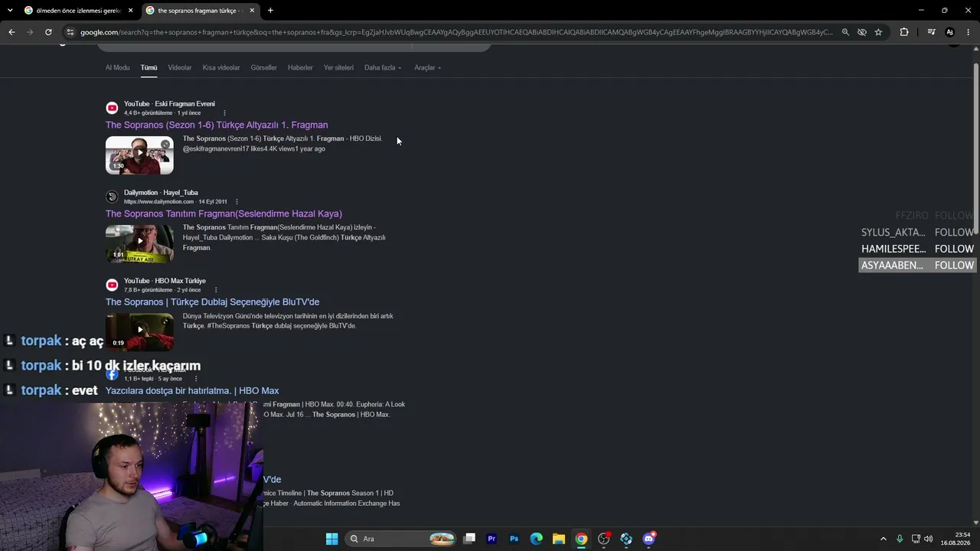Viewport: 980px width, 551px height.
Task: Open Microsoft Edge from taskbar
Action: [x=537, y=539]
